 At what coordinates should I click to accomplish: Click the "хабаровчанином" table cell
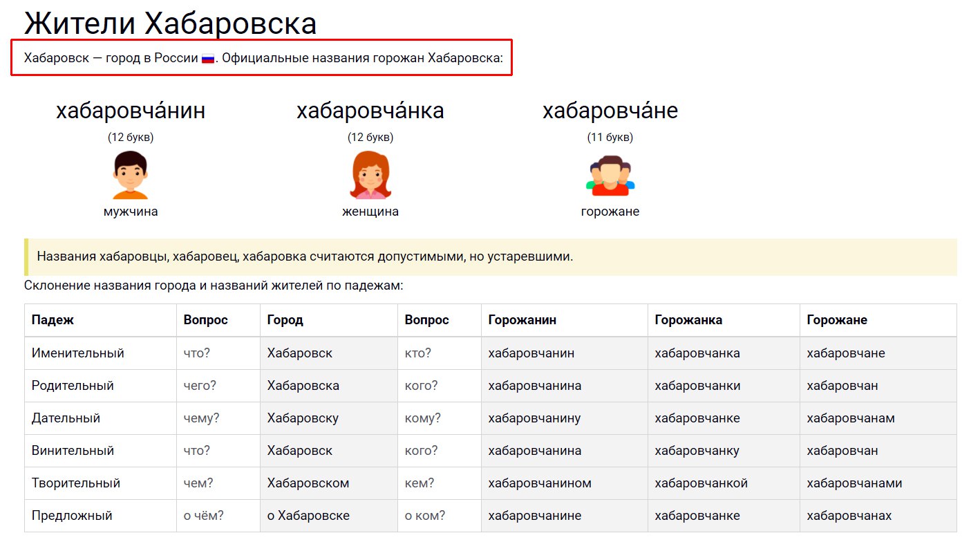click(x=540, y=483)
